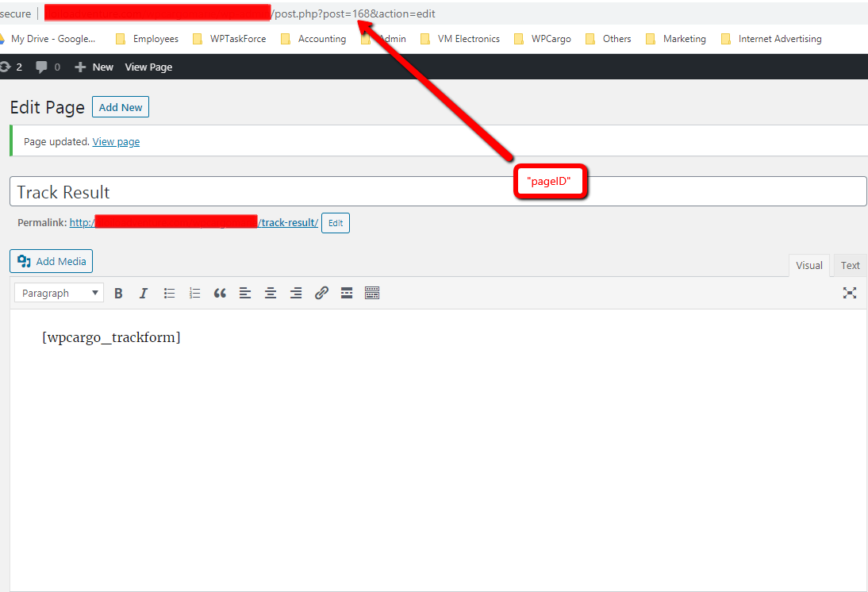The height and width of the screenshot is (592, 868).
Task: Insert or edit a link
Action: 321,294
